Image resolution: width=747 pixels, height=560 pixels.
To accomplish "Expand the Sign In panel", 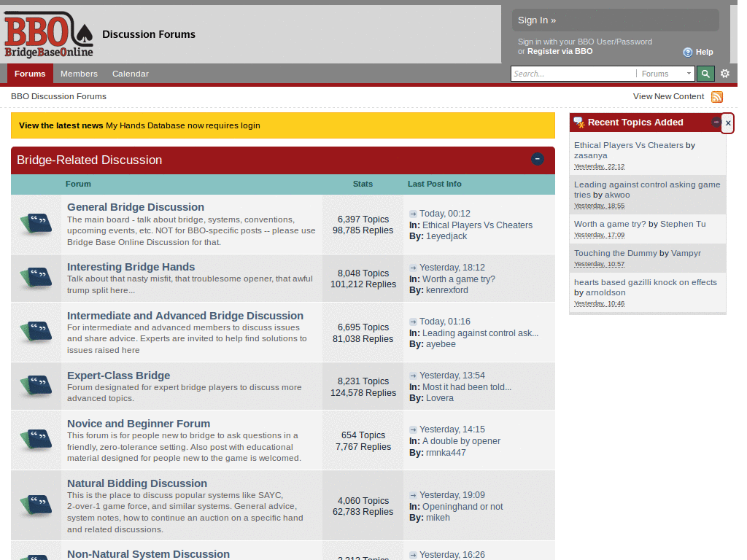I will click(537, 20).
